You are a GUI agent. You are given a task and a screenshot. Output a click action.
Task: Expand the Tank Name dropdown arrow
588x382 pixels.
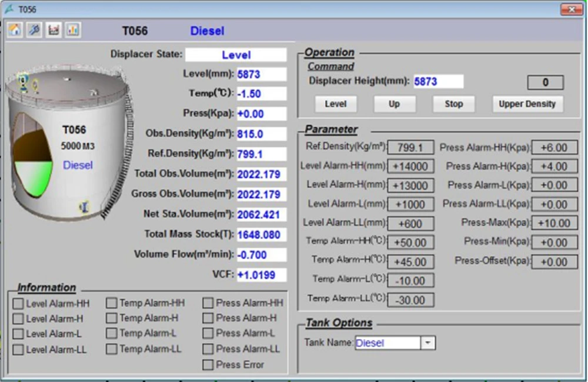[427, 343]
